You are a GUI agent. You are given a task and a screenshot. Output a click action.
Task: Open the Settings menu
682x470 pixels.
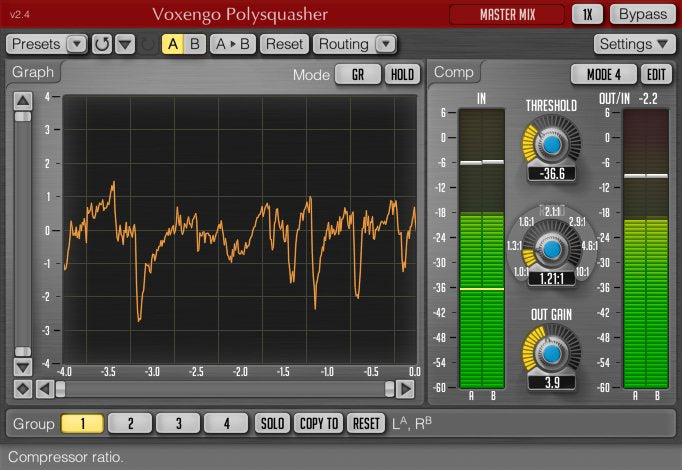(635, 44)
